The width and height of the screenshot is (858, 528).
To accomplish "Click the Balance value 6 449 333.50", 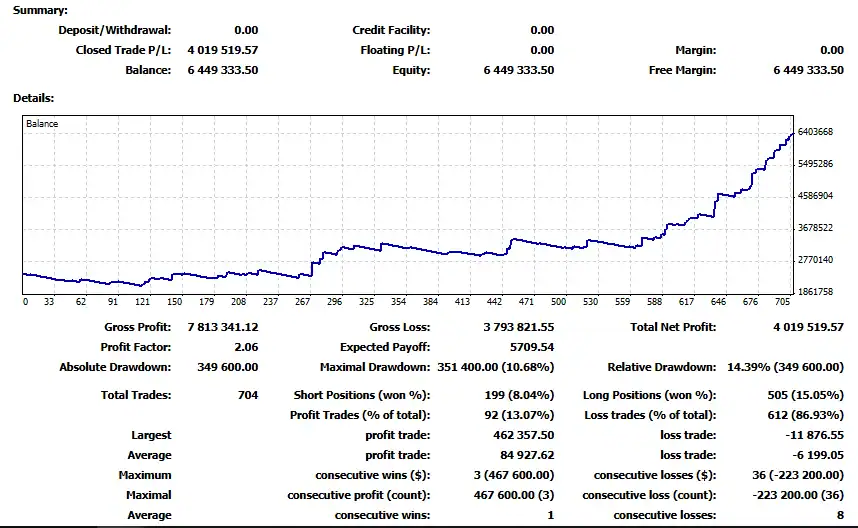I will click(223, 70).
